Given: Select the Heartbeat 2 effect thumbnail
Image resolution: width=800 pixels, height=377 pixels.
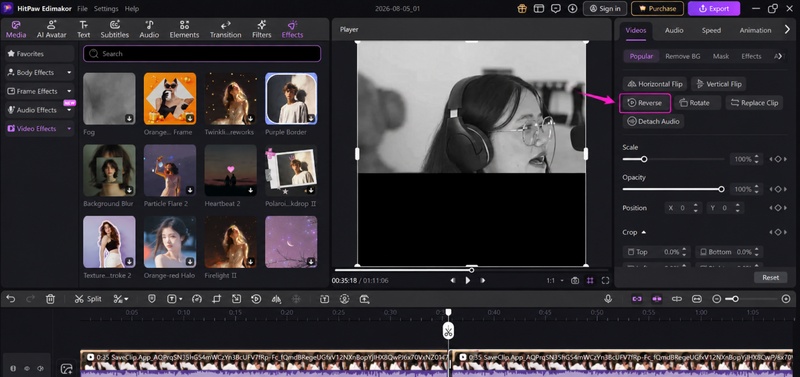Looking at the screenshot, I should (231, 170).
